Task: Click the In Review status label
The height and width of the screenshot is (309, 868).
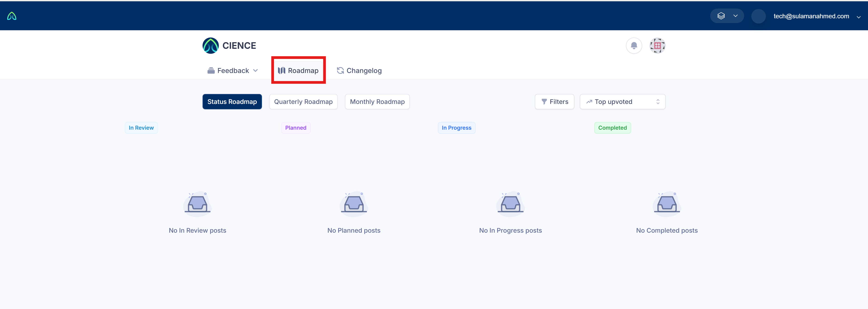Action: point(141,128)
